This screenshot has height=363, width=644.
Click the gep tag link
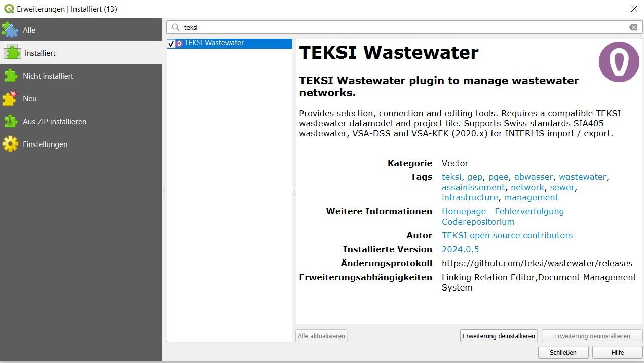click(475, 177)
